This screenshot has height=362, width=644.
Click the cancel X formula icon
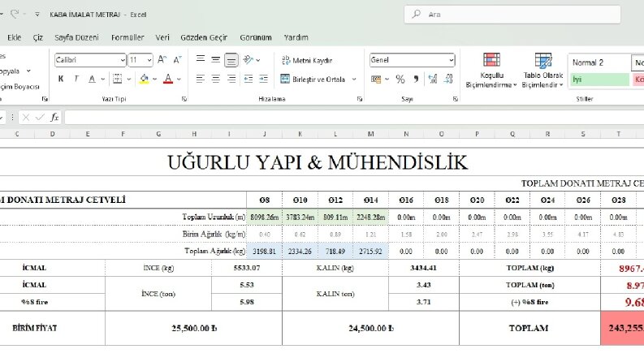coord(26,118)
